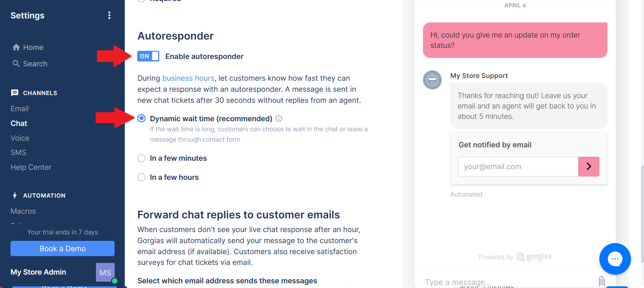Select the In a few hours option
Image resolution: width=644 pixels, height=288 pixels.
click(x=142, y=177)
